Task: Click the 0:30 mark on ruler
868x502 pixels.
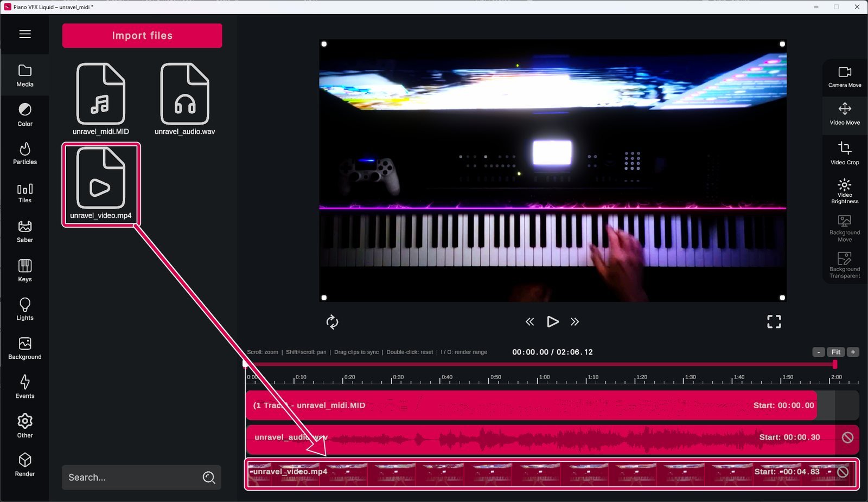Action: coord(398,377)
